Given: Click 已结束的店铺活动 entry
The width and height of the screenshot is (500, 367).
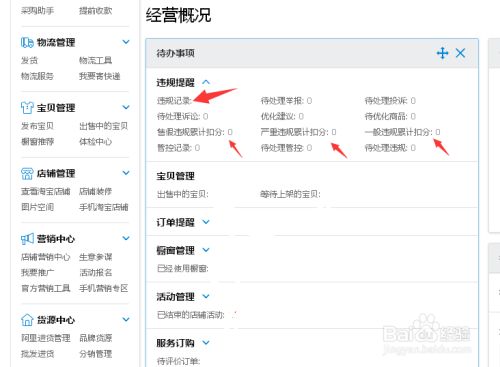Looking at the screenshot, I should tap(191, 315).
